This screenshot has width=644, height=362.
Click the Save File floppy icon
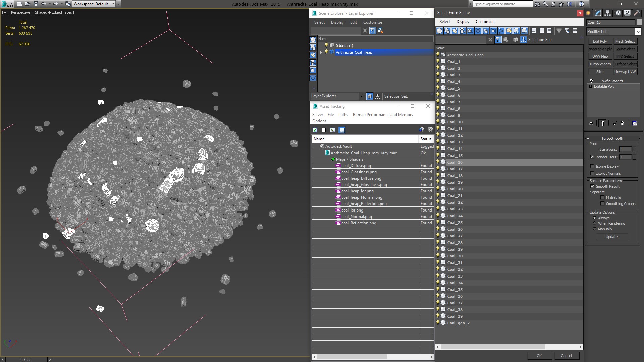[36, 4]
